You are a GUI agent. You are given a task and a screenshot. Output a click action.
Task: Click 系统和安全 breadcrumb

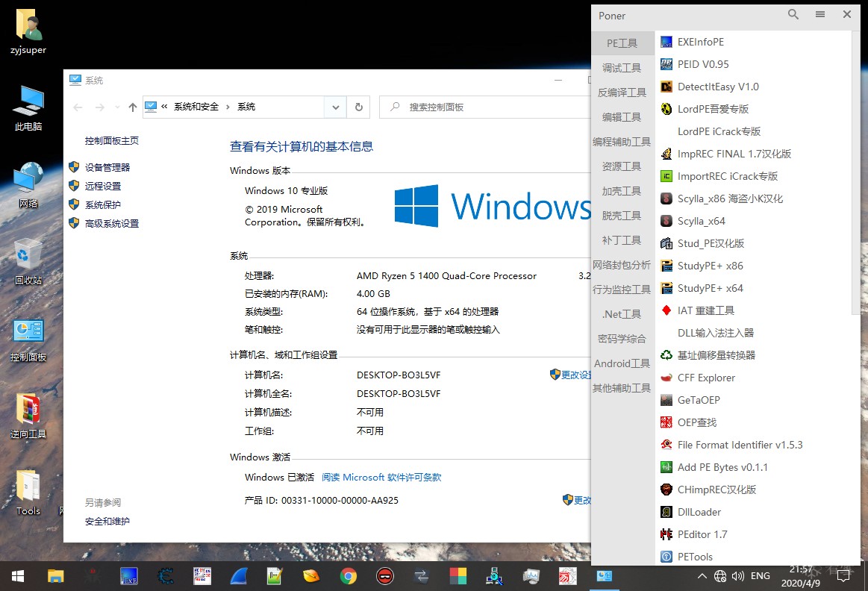196,107
